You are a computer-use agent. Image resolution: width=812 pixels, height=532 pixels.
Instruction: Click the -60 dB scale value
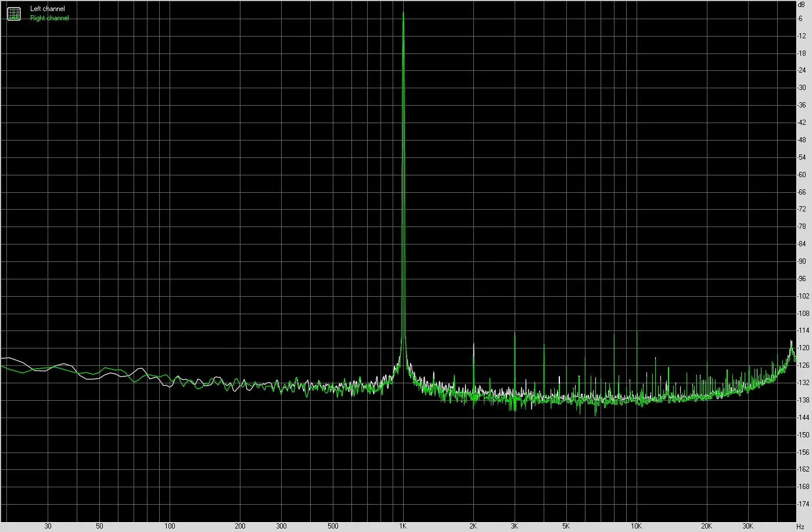pyautogui.click(x=802, y=175)
